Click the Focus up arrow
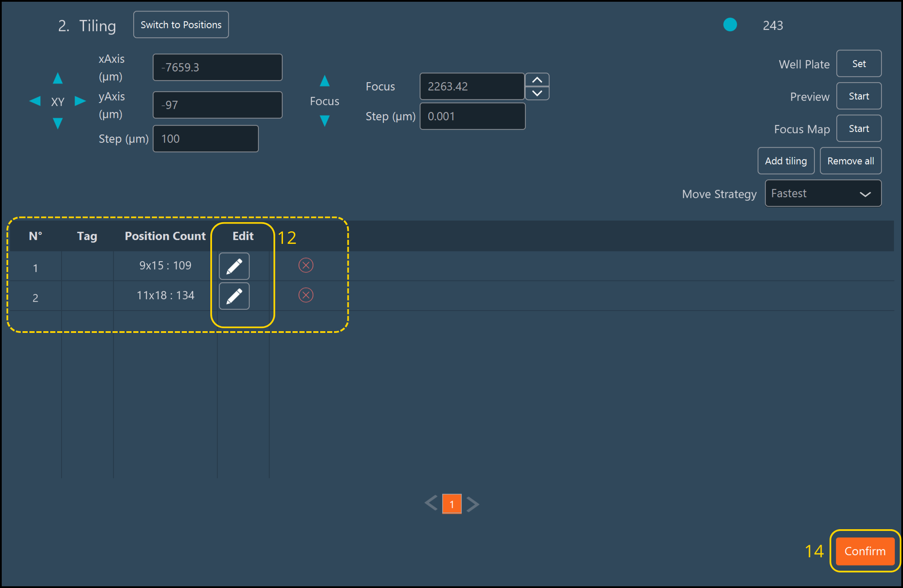Image resolution: width=903 pixels, height=588 pixels. (325, 81)
